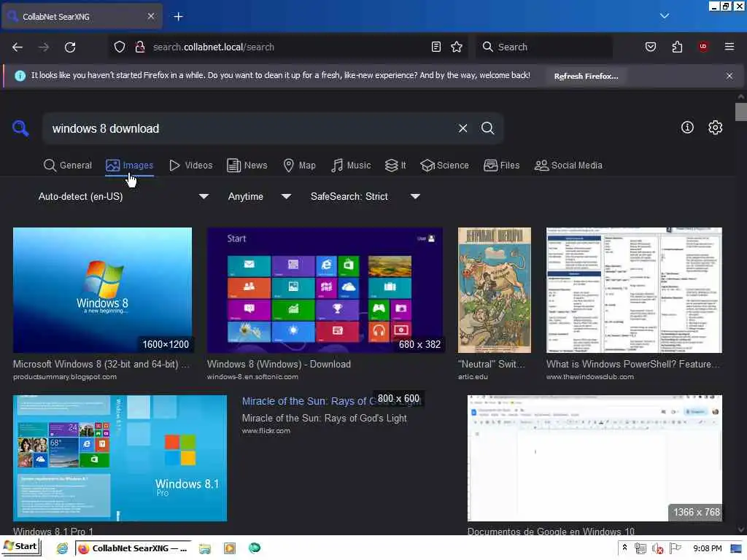
Task: Click the productsummary.blogspot.com source text
Action: point(65,377)
